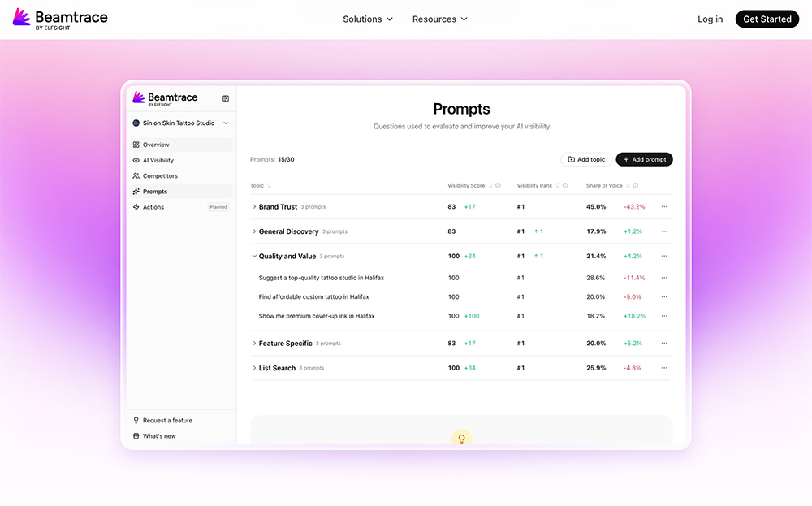812x506 pixels.
Task: Open options for 'Show me premium cover-up ink' prompt
Action: [664, 316]
